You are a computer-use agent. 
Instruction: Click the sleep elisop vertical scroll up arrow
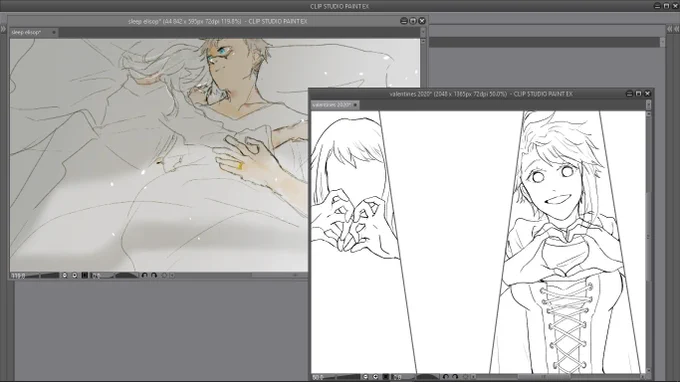pos(423,42)
